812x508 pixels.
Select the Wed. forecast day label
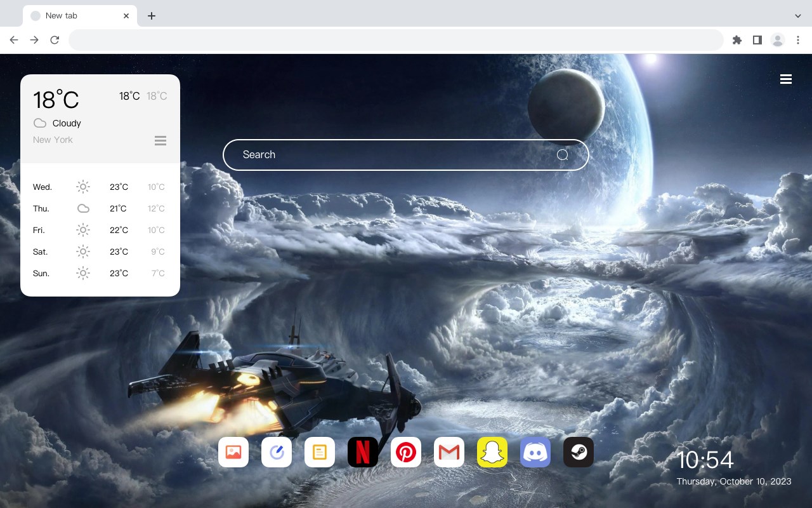43,187
